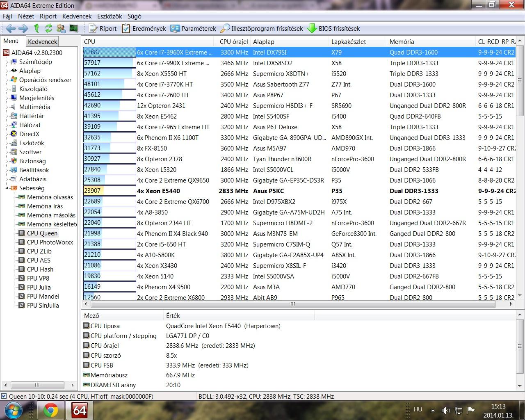
Task: Expand the Szoftver node arrow
Action: point(7,152)
